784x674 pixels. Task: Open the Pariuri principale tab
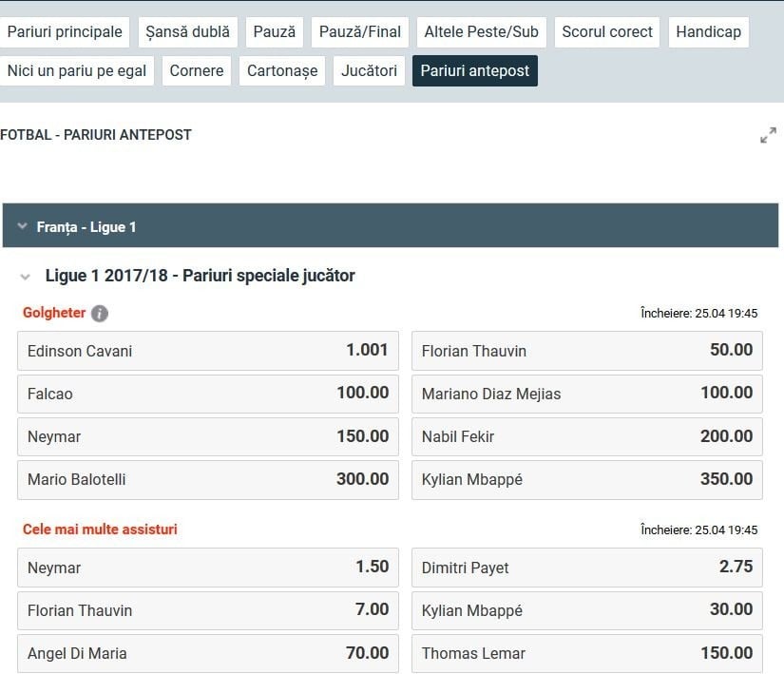tap(65, 31)
